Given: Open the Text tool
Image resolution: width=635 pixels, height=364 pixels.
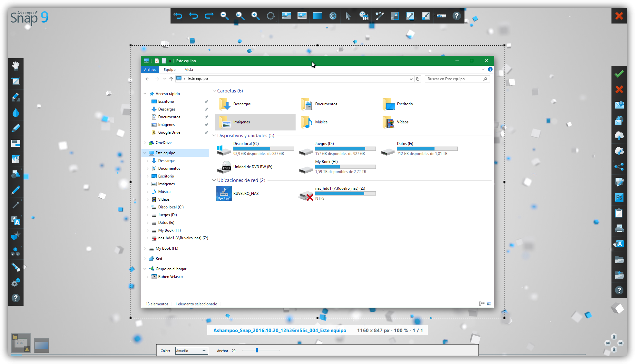Looking at the screenshot, I should [15, 221].
